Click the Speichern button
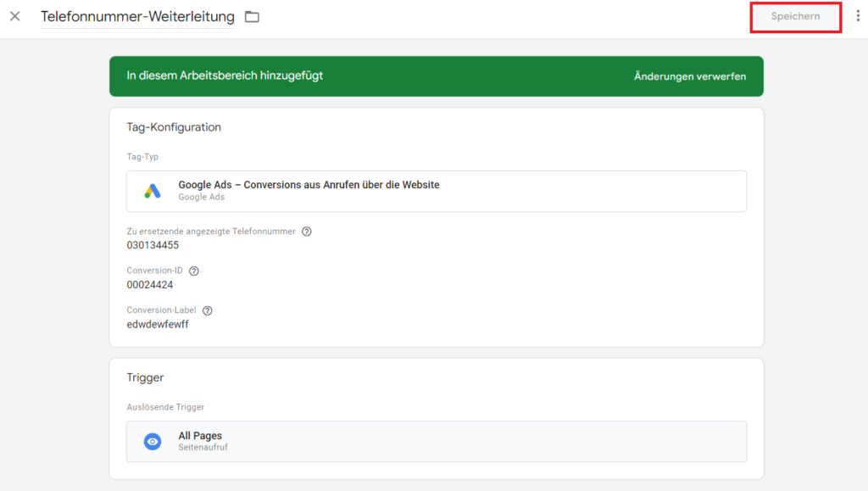The image size is (868, 491). tap(795, 17)
